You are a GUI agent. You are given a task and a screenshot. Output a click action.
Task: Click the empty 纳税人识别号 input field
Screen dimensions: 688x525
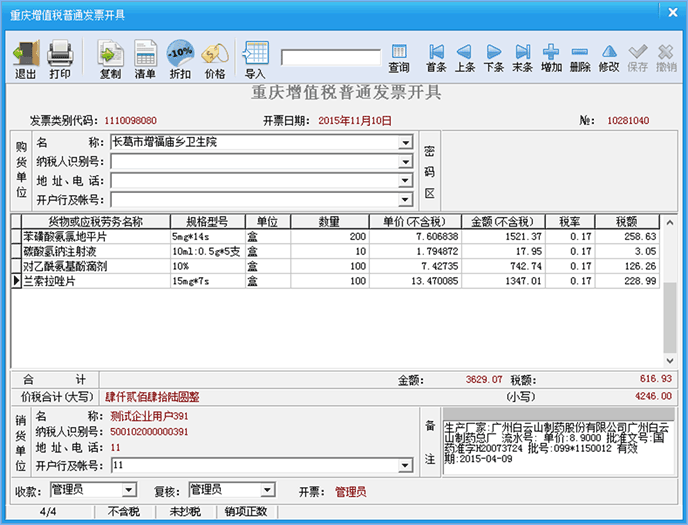tap(255, 162)
